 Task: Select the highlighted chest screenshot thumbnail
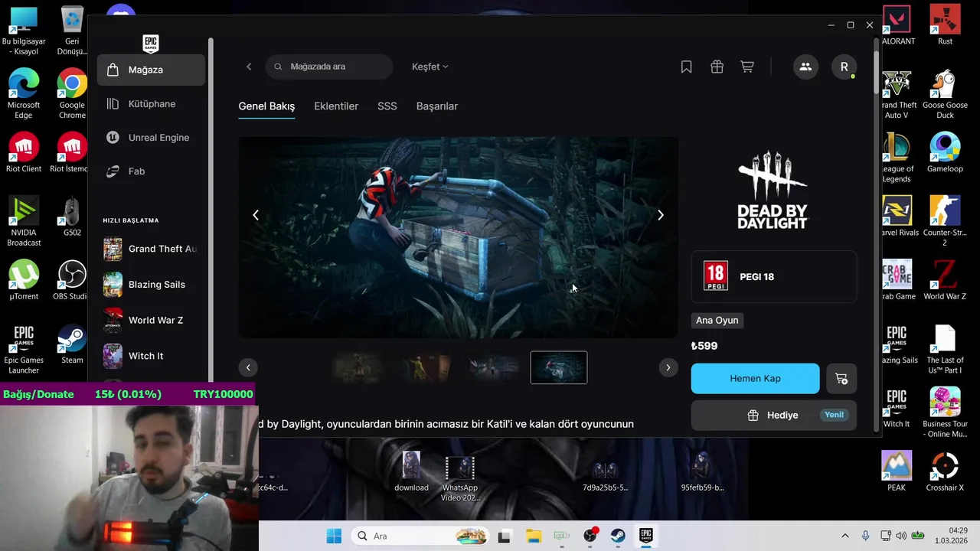pyautogui.click(x=559, y=367)
